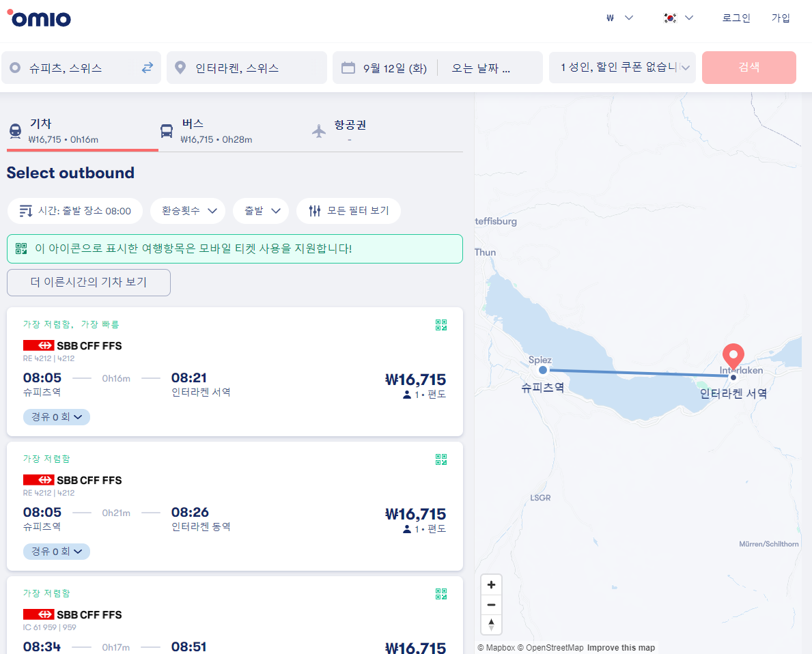Click the 인터라켄 서역 label on map

click(733, 393)
